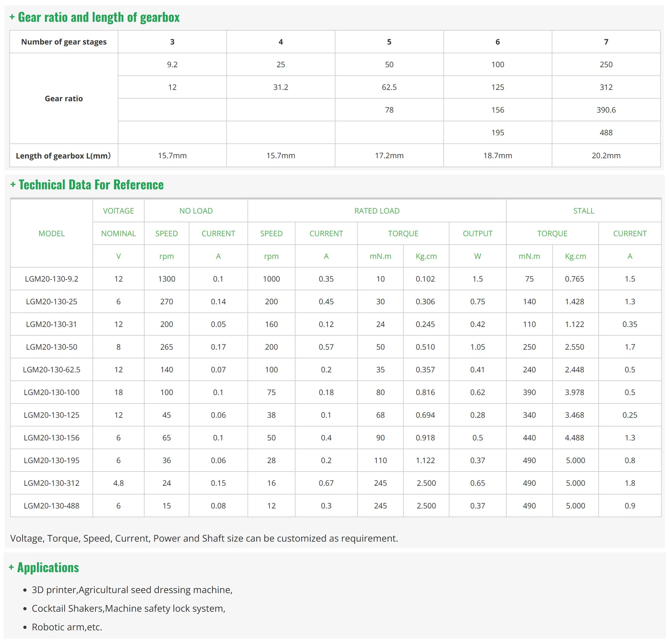This screenshot has width=669, height=644.
Task: Click the MODEL header cell
Action: (52, 233)
